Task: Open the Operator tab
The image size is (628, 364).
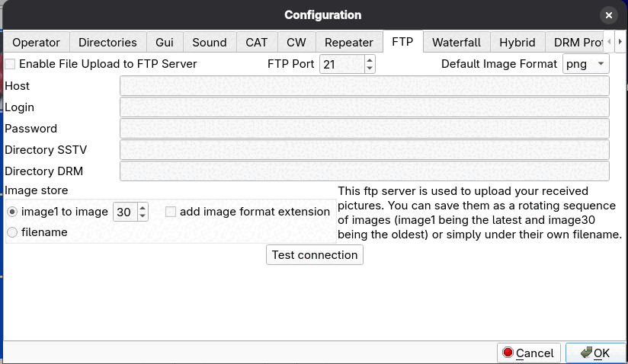Action: (36, 42)
